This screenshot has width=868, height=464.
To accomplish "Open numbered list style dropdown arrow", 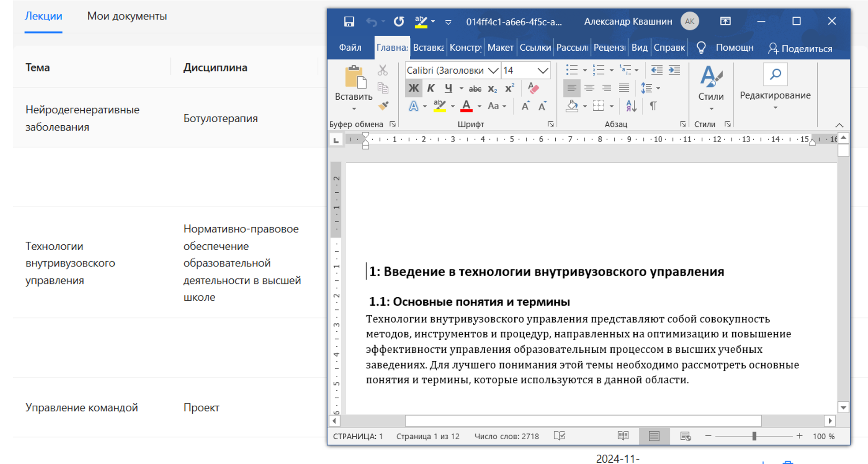I will click(611, 71).
